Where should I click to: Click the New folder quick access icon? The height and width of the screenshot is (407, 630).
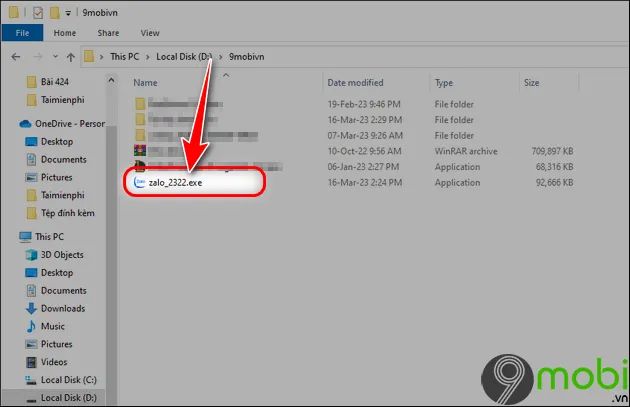(55, 13)
